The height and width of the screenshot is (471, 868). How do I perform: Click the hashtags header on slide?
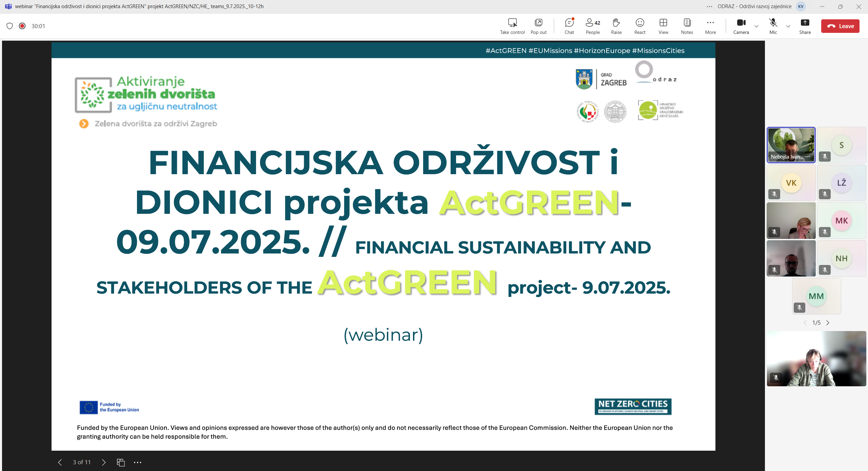point(585,50)
